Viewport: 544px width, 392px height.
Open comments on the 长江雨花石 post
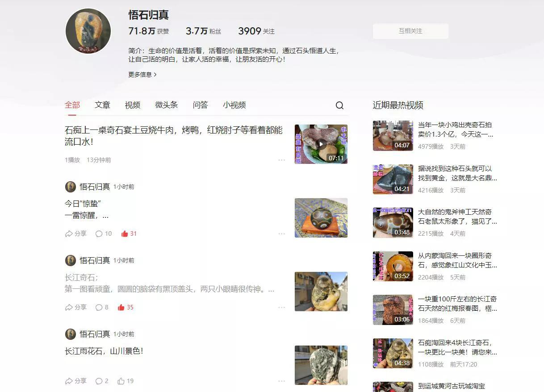pos(103,381)
